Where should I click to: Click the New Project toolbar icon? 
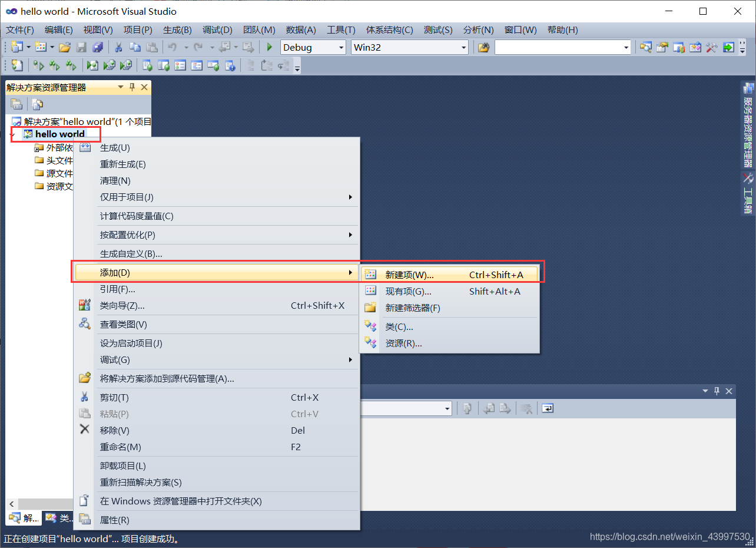tap(17, 47)
